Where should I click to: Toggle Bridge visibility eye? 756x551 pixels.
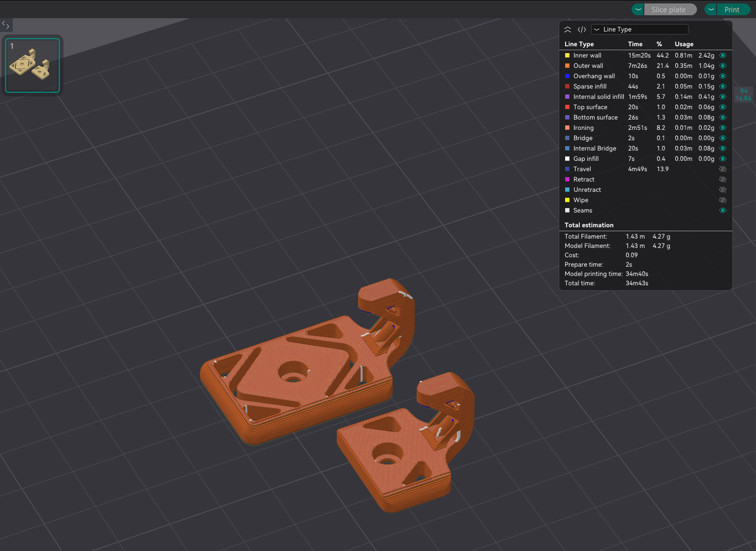coord(723,138)
